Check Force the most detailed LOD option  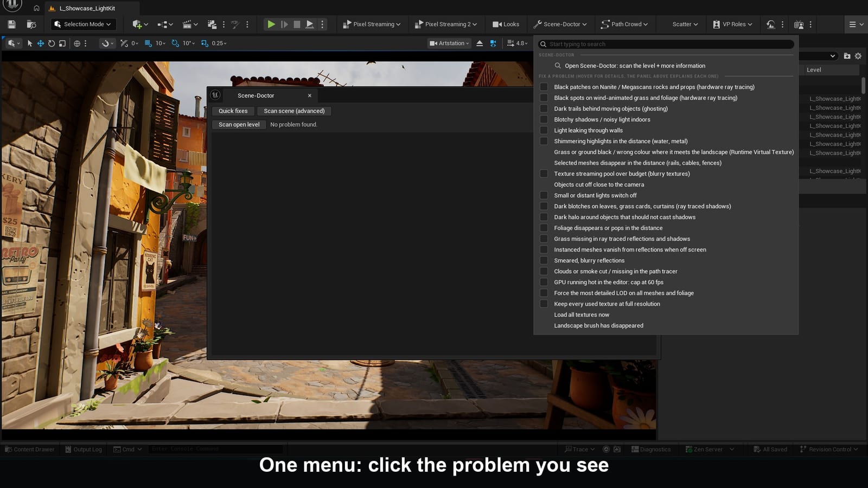tap(544, 293)
